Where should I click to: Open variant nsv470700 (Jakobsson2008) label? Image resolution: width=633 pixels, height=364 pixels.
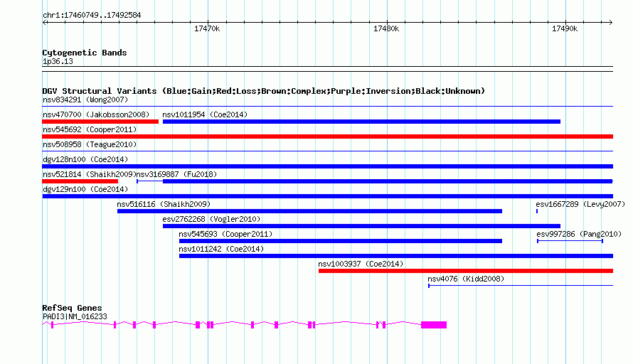[x=96, y=114]
